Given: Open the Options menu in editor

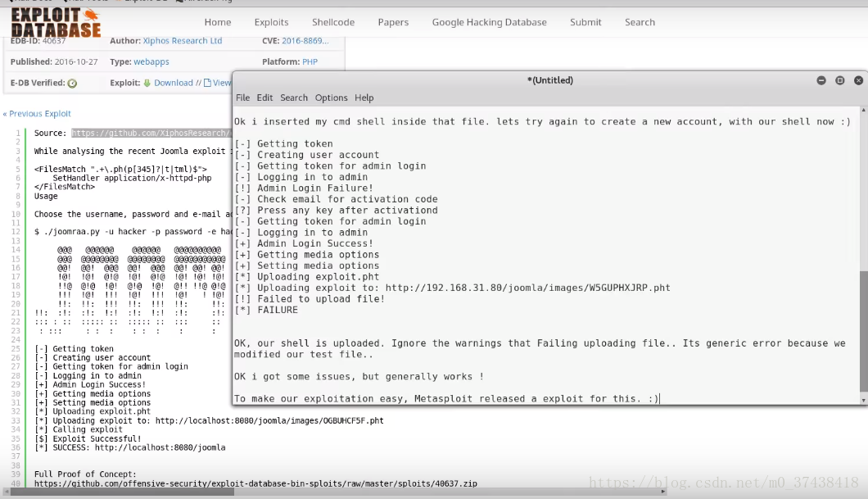Looking at the screenshot, I should point(331,98).
